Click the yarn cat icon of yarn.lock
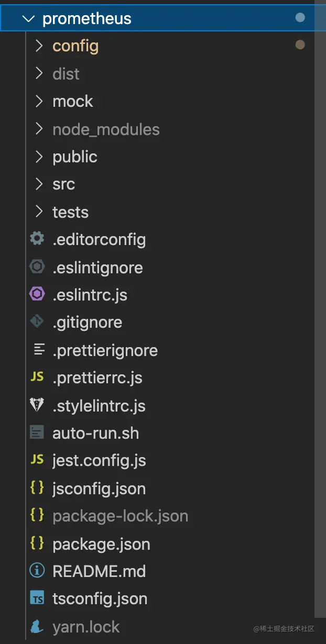The image size is (326, 644). 37,626
